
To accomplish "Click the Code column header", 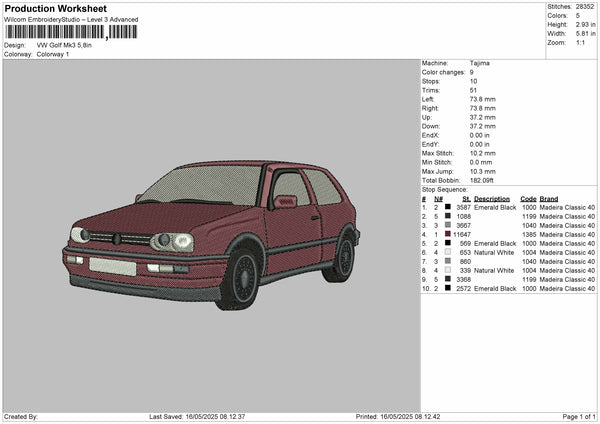I will [x=528, y=198].
